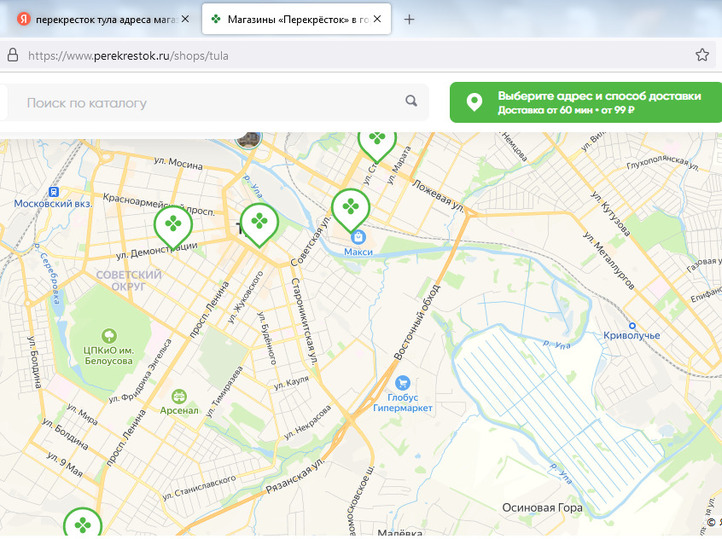
Task: Click Выберите адрес и способ доставки button
Action: (x=586, y=102)
